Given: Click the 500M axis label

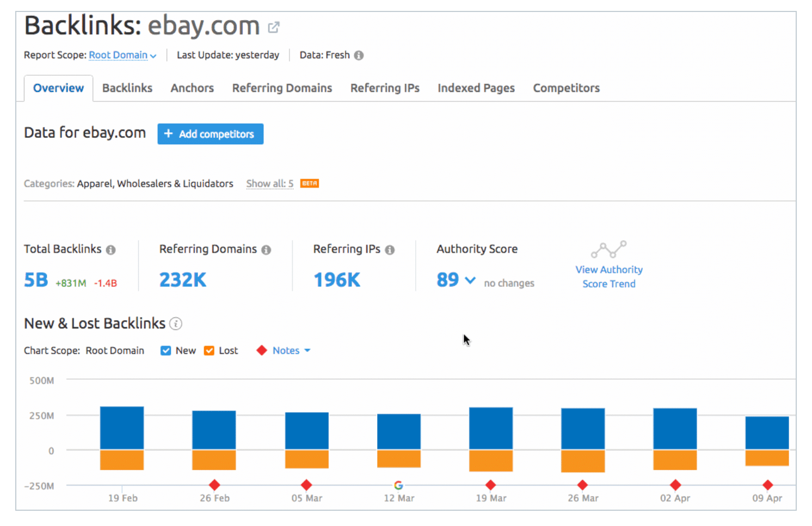Looking at the screenshot, I should 42,381.
